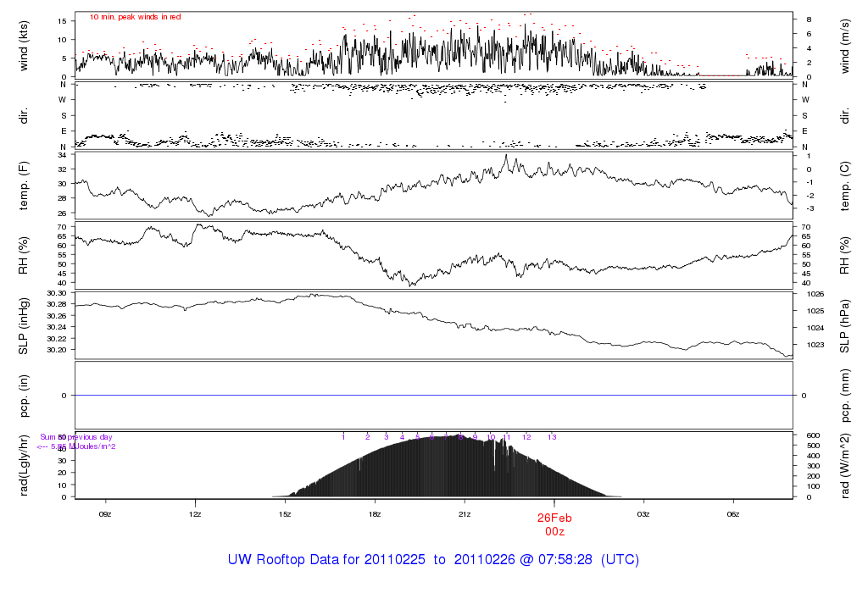The image size is (868, 593).
Task: Click the 09z time axis tick label
Action: click(x=105, y=513)
